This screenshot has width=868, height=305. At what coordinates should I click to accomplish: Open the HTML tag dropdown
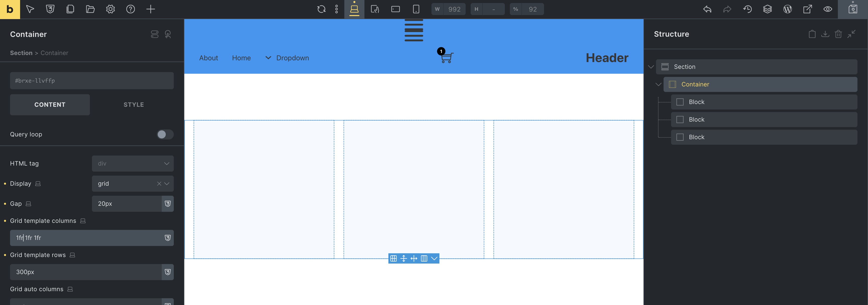tap(133, 164)
